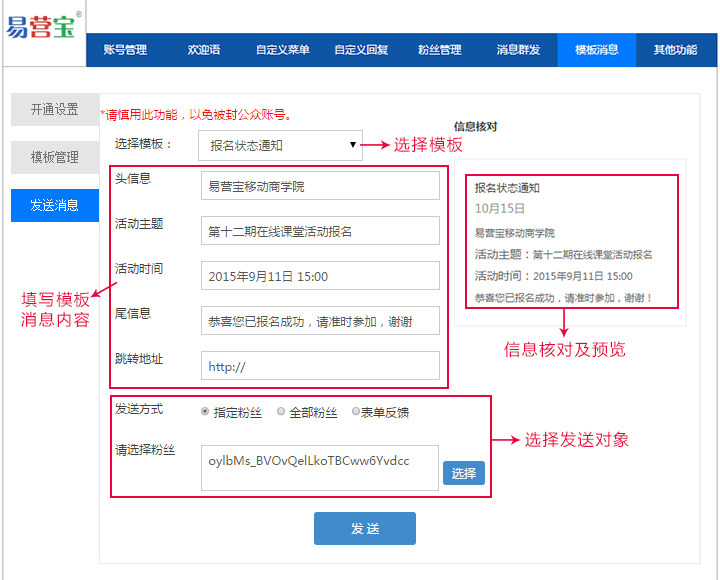Viewport: 720px width, 580px height.
Task: Click the 选择 button beside fans field
Action: pyautogui.click(x=464, y=473)
